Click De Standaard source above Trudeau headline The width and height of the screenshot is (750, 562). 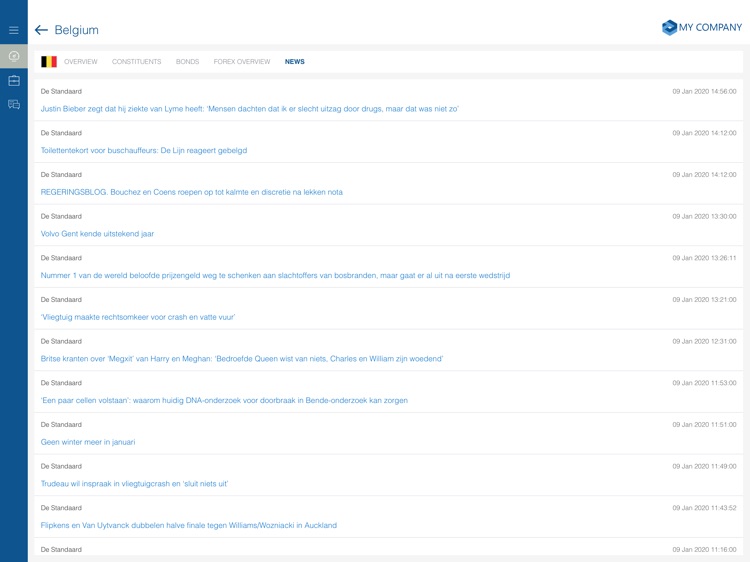61,466
